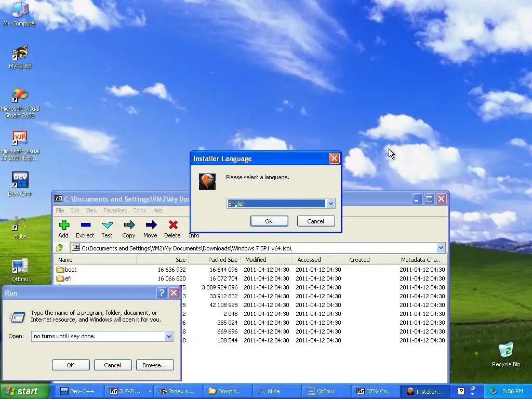This screenshot has height=399, width=532.
Task: Open Microsoft Visual J# 2005 Express shortcut
Action: click(20, 145)
